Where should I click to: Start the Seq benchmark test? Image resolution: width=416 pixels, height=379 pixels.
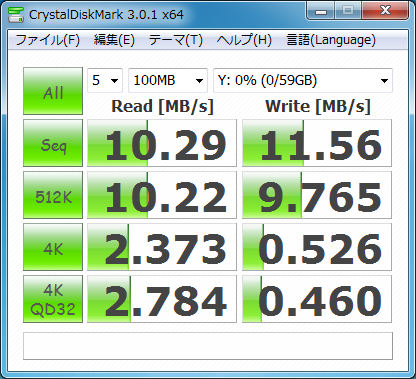[53, 143]
